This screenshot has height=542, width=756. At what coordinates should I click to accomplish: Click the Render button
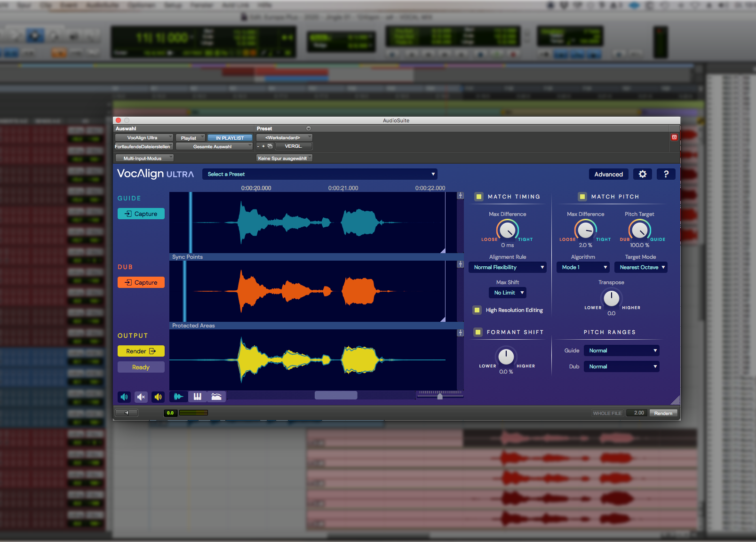tap(141, 351)
